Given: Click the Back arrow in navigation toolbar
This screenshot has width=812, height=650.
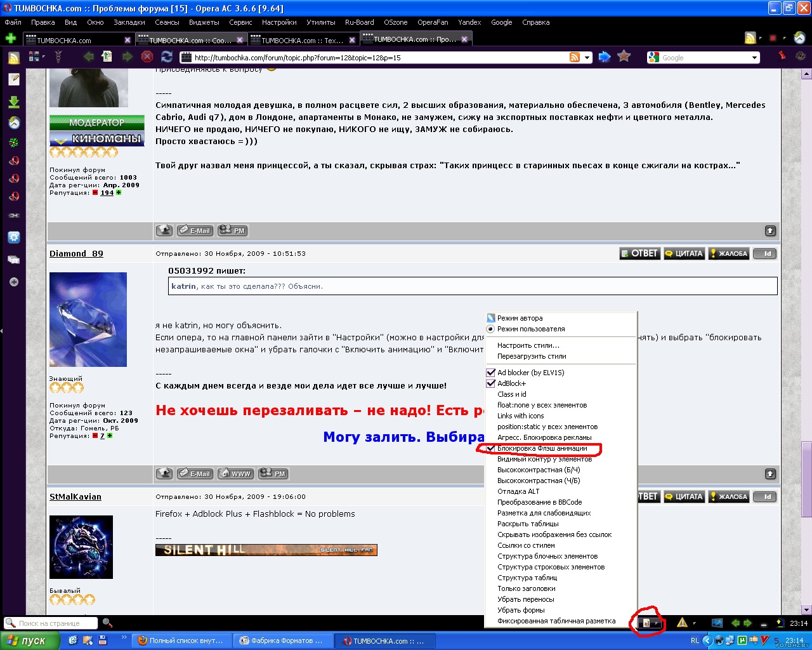Looking at the screenshot, I should [x=88, y=56].
